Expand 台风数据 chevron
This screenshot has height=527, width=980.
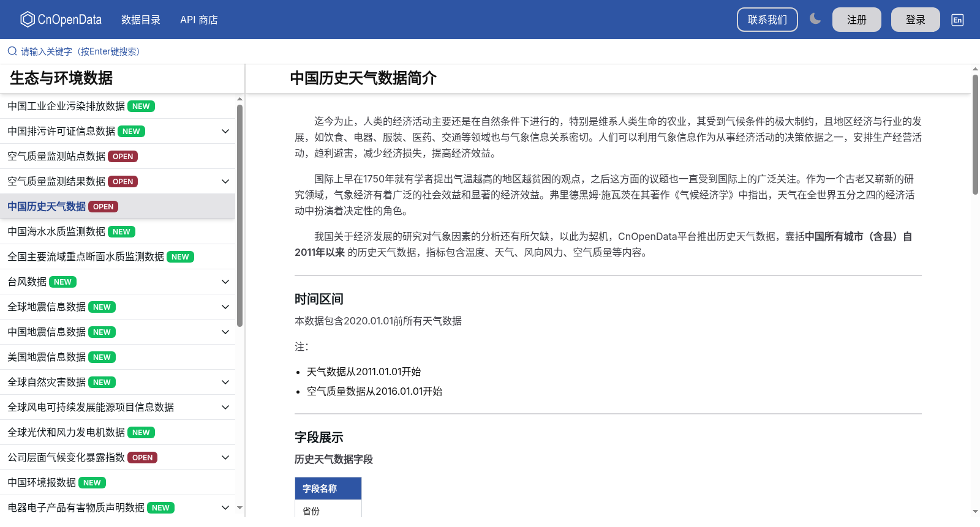coord(225,282)
